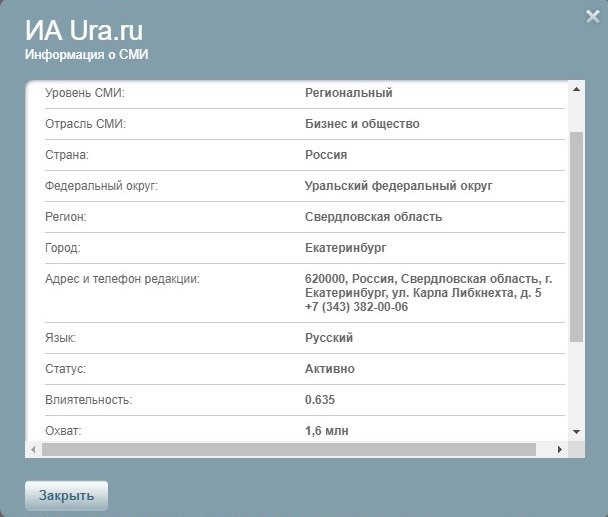Click the Русский language value
The width and height of the screenshot is (608, 517).
point(329,338)
